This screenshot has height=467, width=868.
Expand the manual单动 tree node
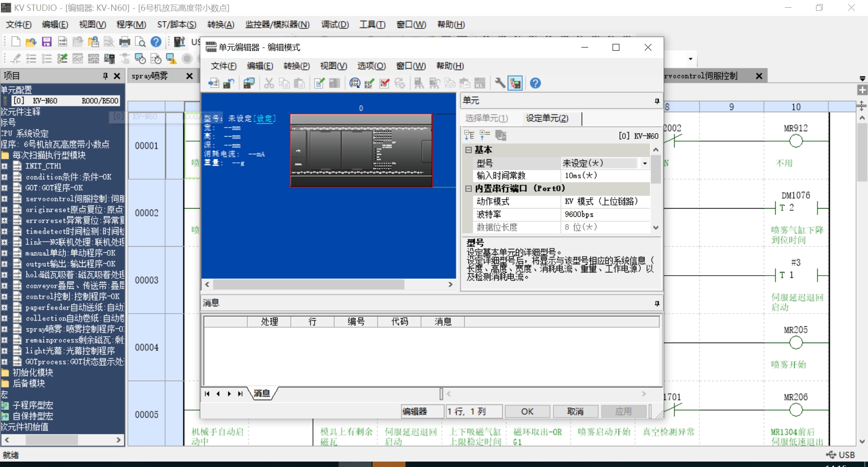coord(4,253)
